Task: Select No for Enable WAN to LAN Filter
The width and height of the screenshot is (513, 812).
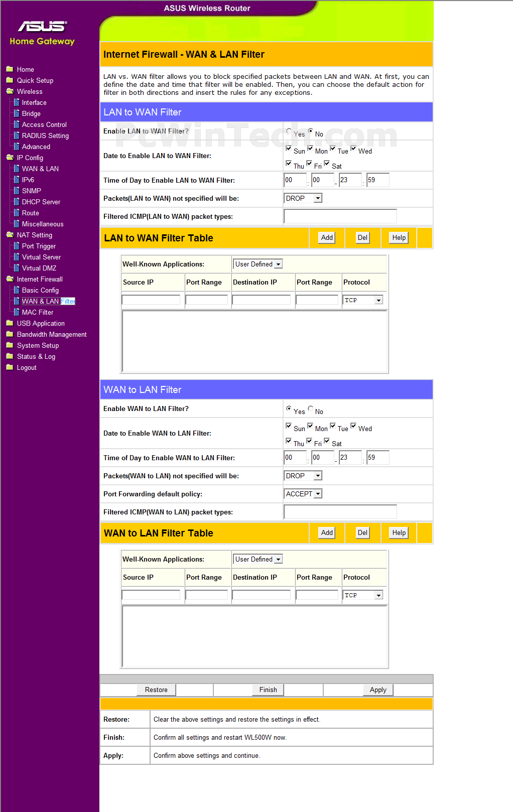Action: (310, 409)
